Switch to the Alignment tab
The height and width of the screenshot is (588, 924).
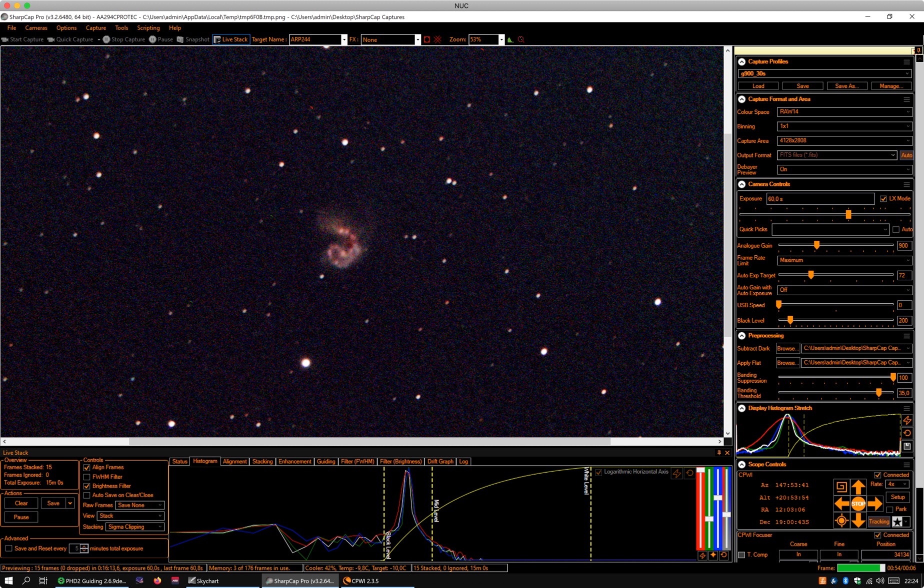(234, 462)
